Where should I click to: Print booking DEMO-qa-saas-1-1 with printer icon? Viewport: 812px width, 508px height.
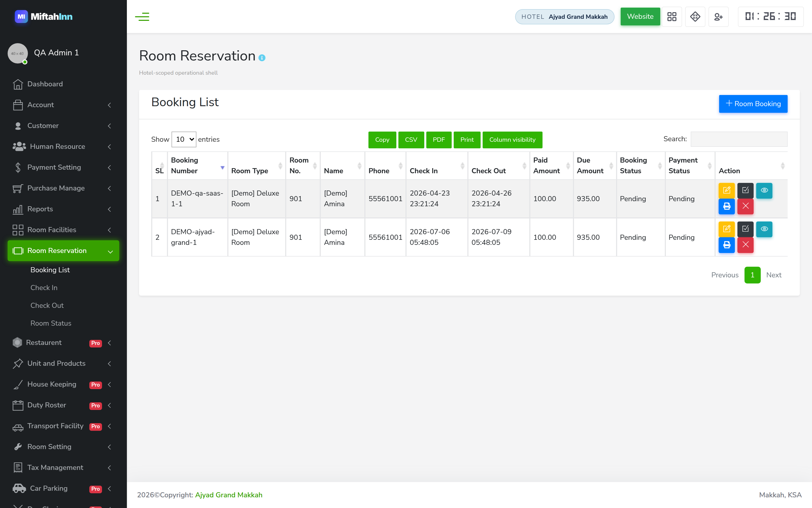pyautogui.click(x=726, y=206)
